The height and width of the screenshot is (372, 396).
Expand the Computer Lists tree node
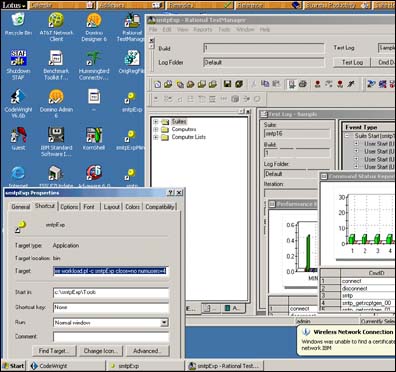156,137
